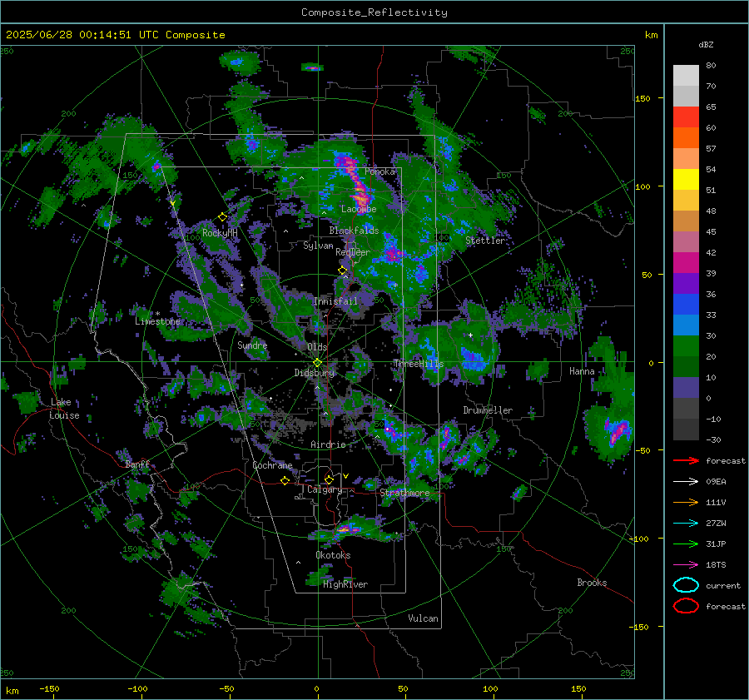This screenshot has width=749, height=700.
Task: Click the white 09EA arrow in legend
Action: point(686,481)
